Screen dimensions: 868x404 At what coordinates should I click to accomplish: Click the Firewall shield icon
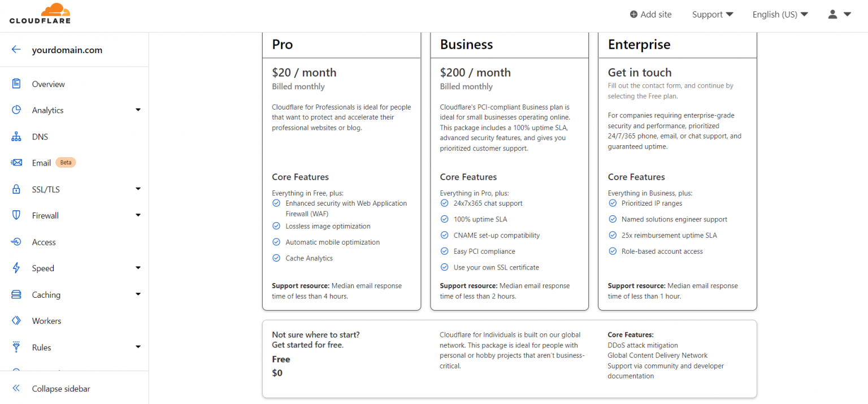(x=16, y=215)
